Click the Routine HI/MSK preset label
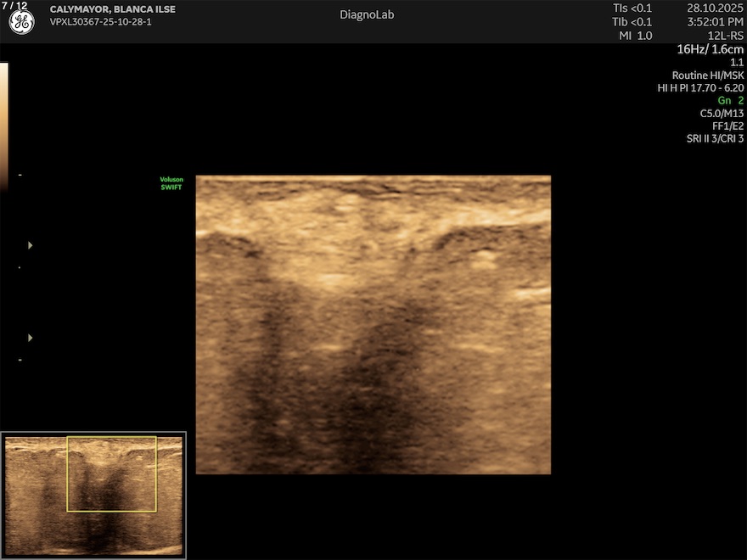 pos(707,75)
